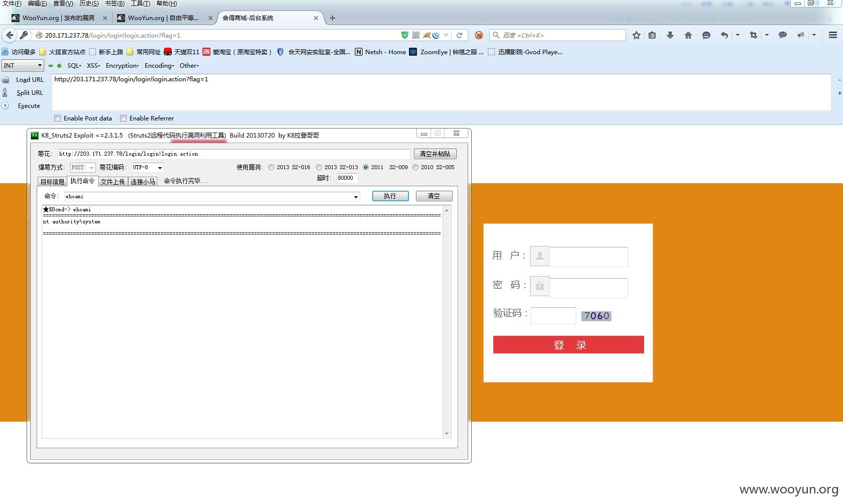Select the 2011 S2-009 radio button
This screenshot has width=843, height=504.
click(x=366, y=168)
